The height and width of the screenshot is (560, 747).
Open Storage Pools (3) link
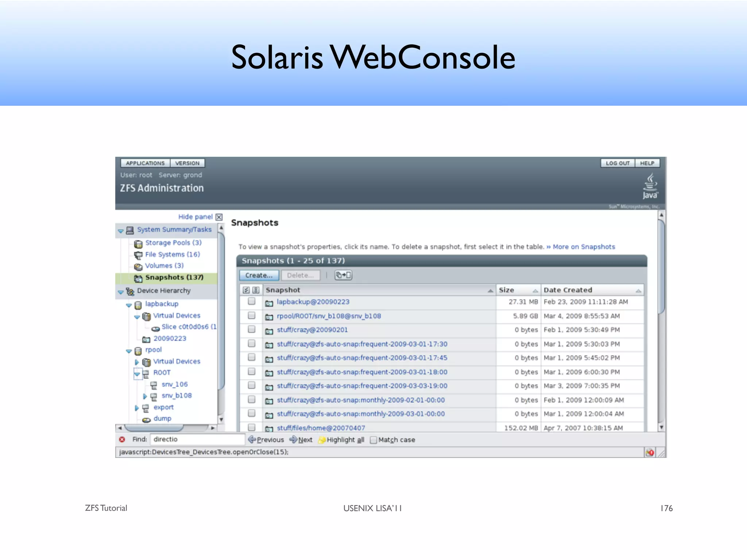pos(174,243)
